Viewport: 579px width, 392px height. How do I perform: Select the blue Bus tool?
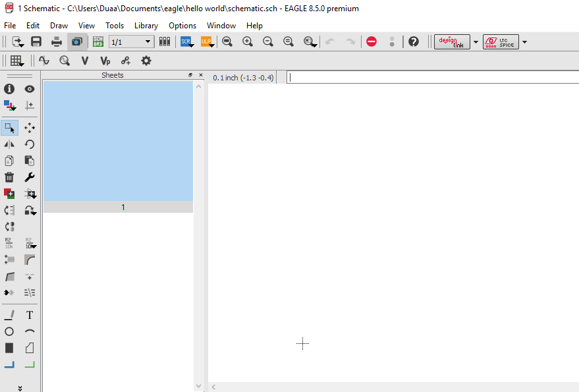(x=9, y=365)
